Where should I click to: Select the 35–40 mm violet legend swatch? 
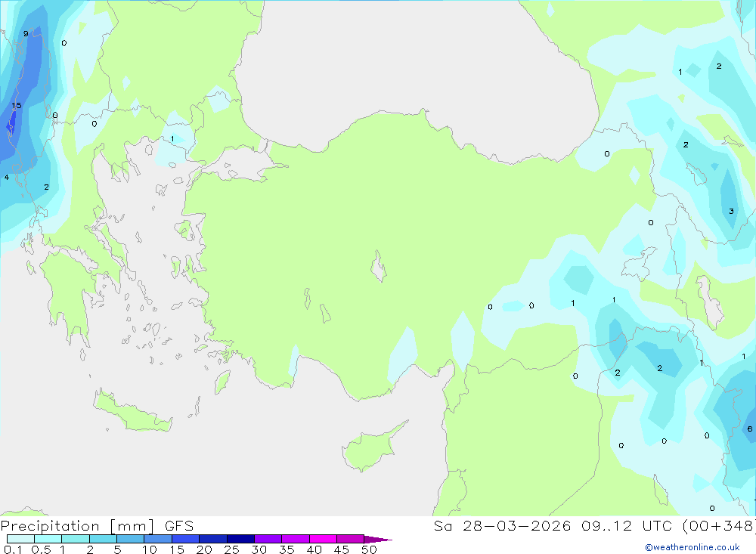click(x=296, y=539)
